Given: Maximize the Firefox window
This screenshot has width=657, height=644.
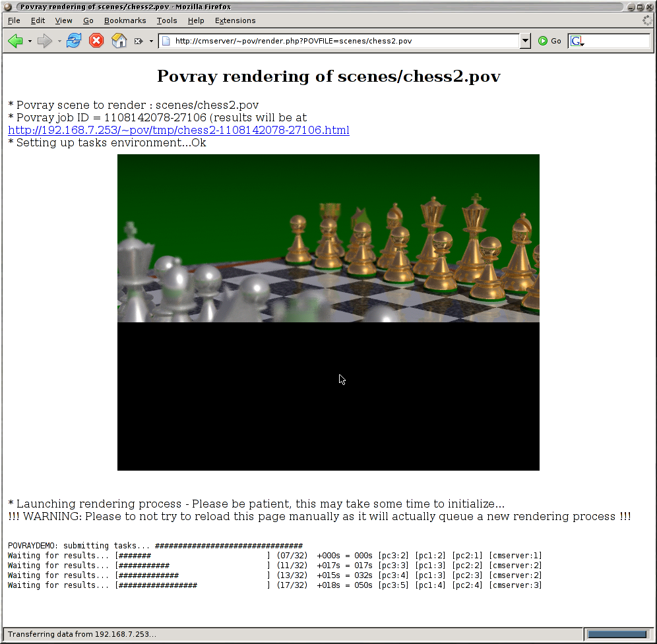Looking at the screenshot, I should 640,7.
